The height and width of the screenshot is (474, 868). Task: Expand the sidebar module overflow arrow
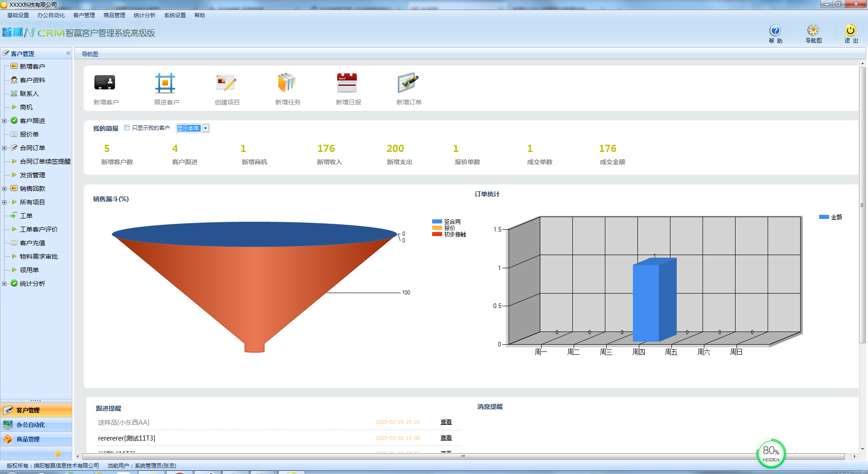(67, 454)
